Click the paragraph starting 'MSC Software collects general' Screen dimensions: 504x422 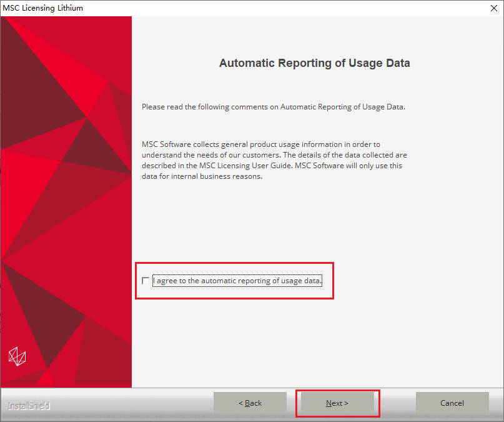pos(274,160)
